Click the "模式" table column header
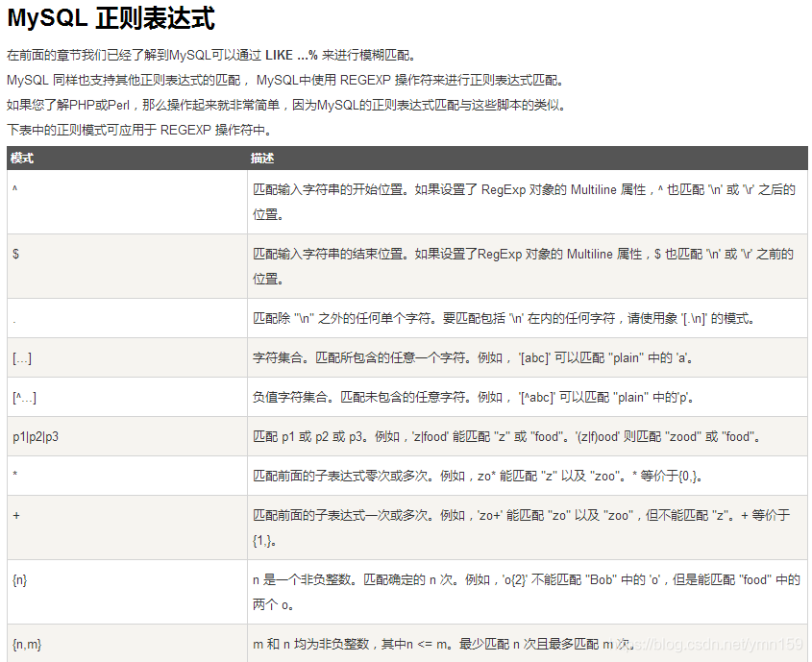The width and height of the screenshot is (812, 662). (127, 158)
